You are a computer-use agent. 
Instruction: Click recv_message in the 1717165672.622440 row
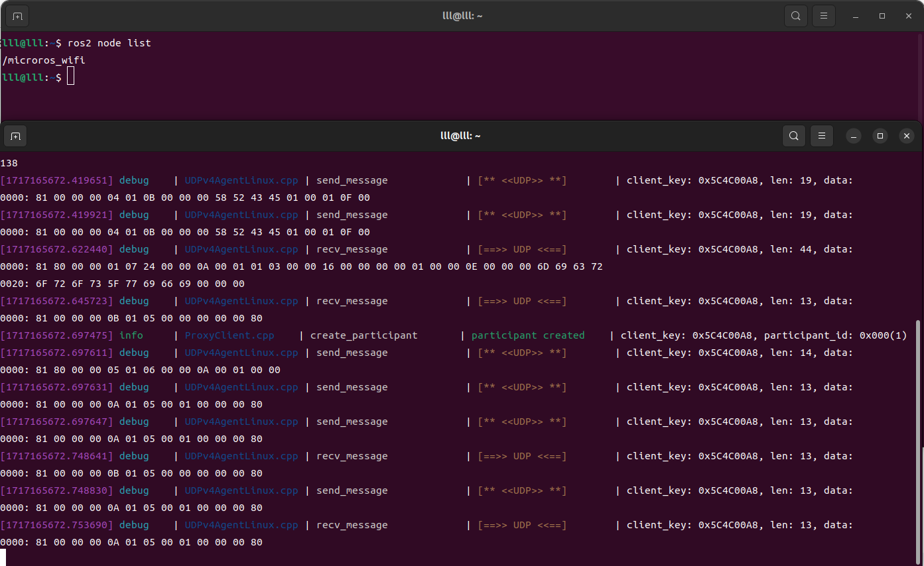(352, 249)
